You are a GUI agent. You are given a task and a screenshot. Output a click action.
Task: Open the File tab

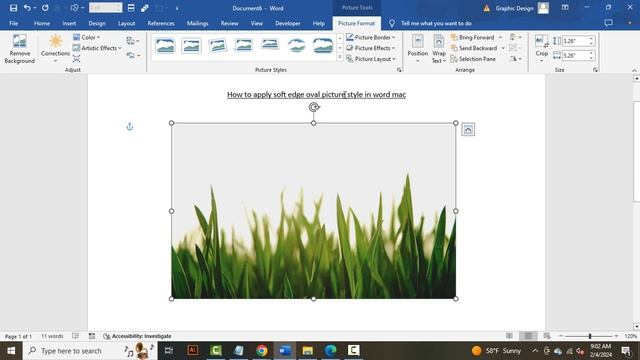pos(13,23)
